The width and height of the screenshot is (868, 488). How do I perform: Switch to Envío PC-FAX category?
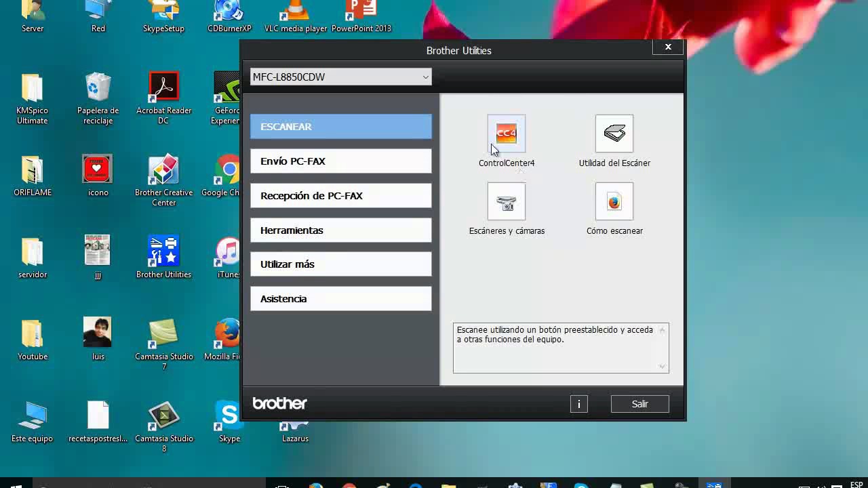pos(340,161)
